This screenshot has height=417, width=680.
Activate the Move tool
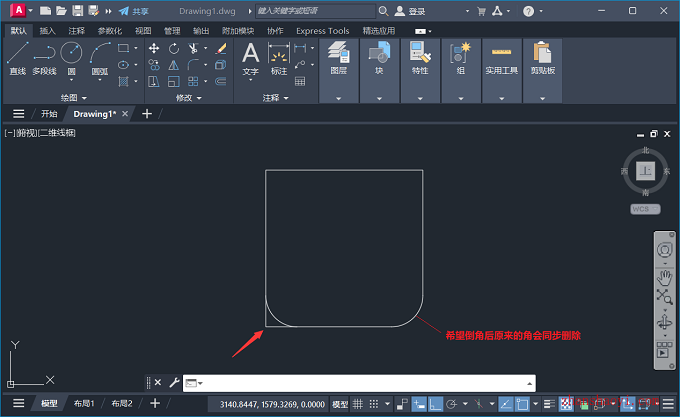[x=154, y=48]
